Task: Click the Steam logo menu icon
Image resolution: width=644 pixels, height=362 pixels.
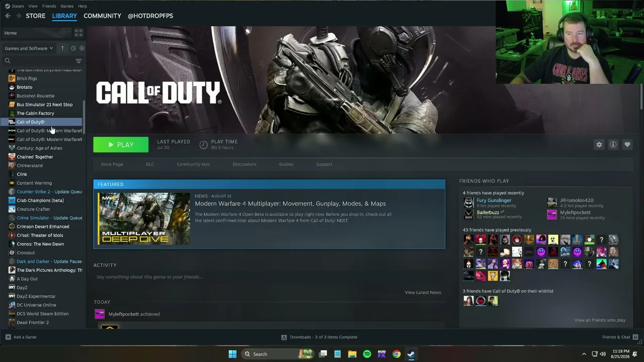Action: click(x=7, y=6)
